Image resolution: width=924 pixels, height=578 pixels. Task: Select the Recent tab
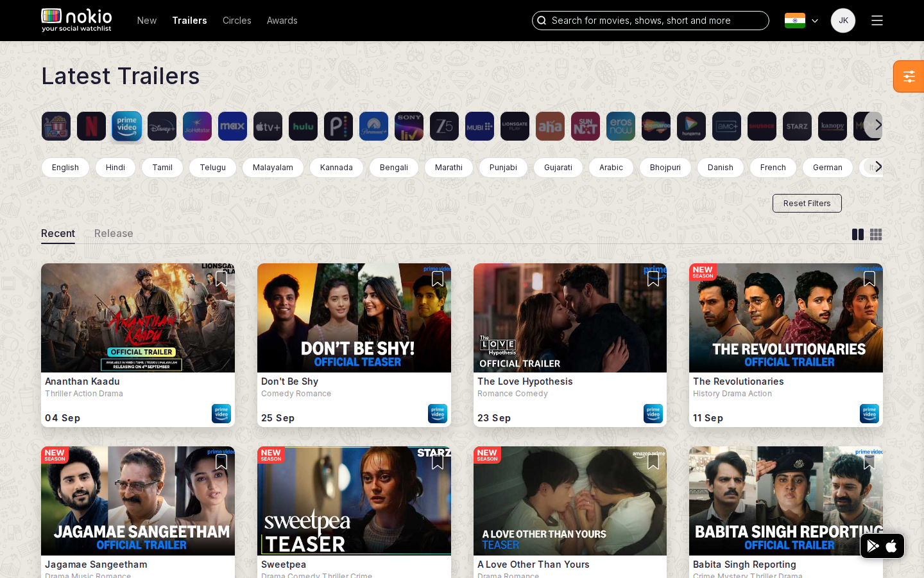(58, 234)
